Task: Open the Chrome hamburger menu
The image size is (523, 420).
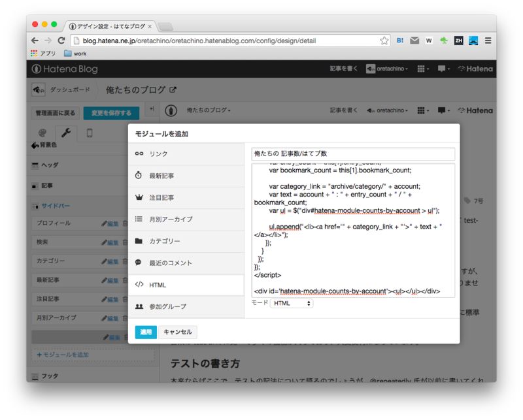Action: 488,40
